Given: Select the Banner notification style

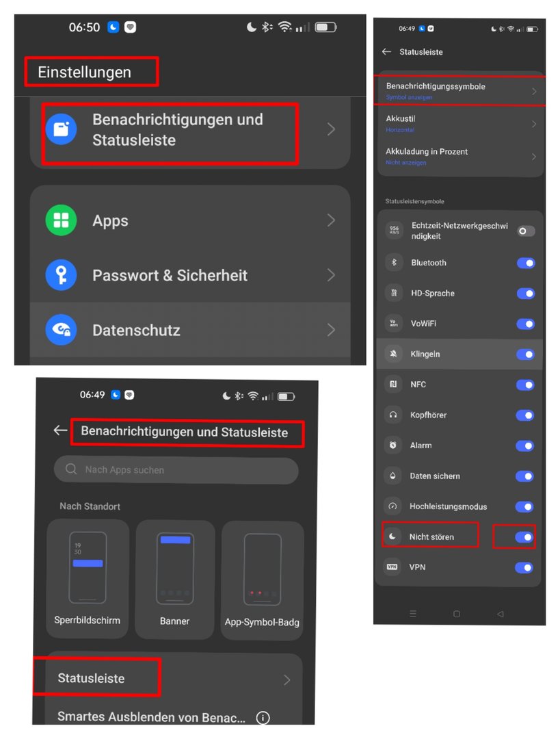Looking at the screenshot, I should point(175,580).
